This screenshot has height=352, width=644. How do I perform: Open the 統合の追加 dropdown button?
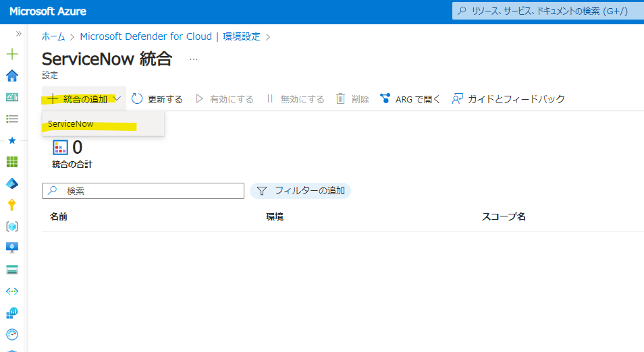[x=84, y=99]
